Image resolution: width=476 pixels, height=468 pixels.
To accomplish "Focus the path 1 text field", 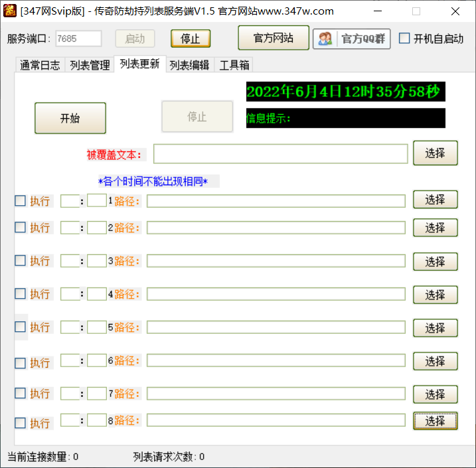I will pyautogui.click(x=276, y=201).
